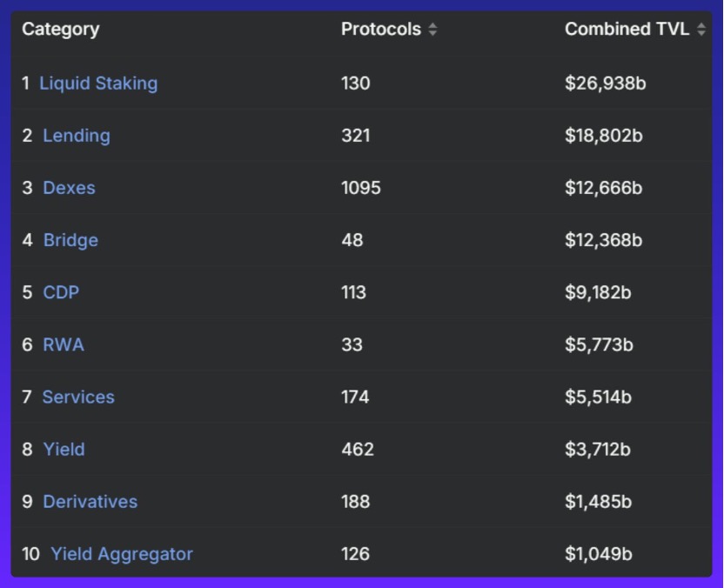
Task: Open the Liquid Staking category link
Action: [x=98, y=84]
